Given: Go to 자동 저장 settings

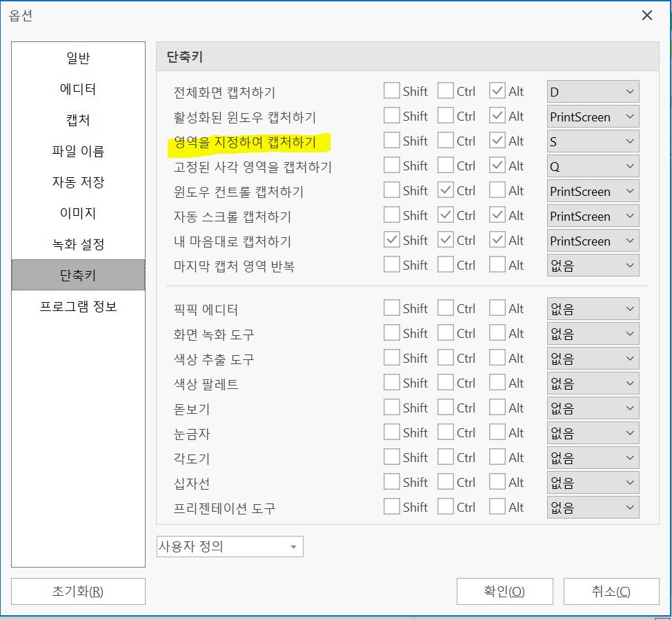Looking at the screenshot, I should [78, 182].
